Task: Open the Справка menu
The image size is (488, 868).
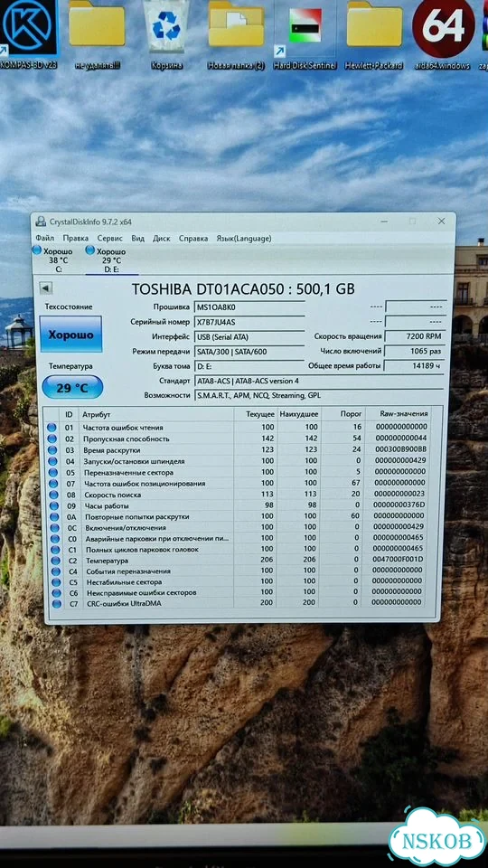Action: click(193, 238)
